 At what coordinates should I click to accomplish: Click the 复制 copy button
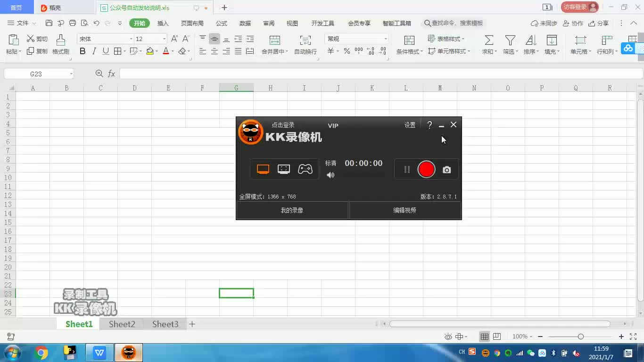click(37, 51)
